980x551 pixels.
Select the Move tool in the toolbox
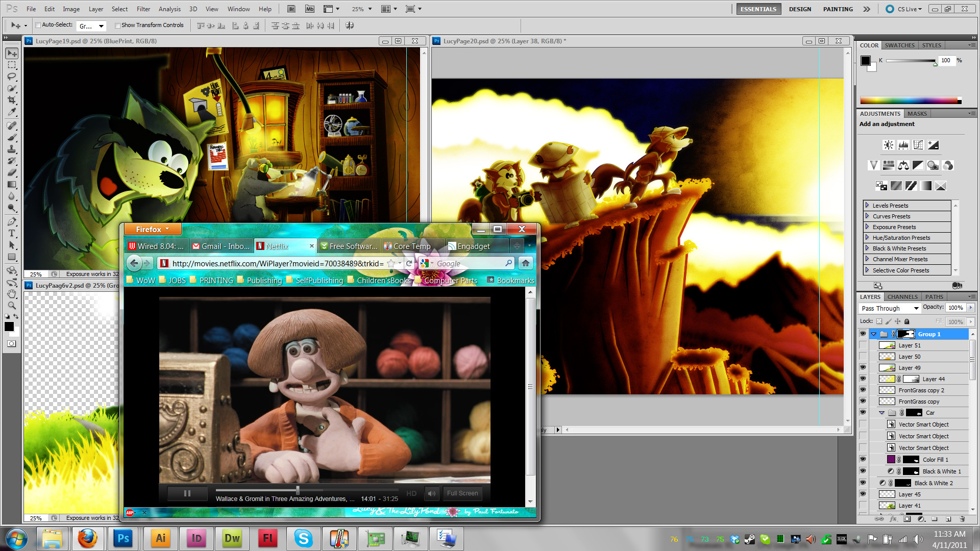pos(12,53)
